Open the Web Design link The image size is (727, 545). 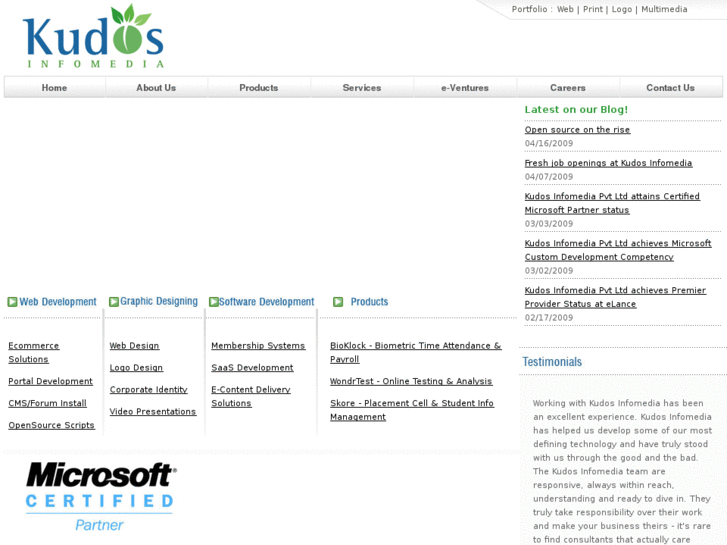[134, 346]
